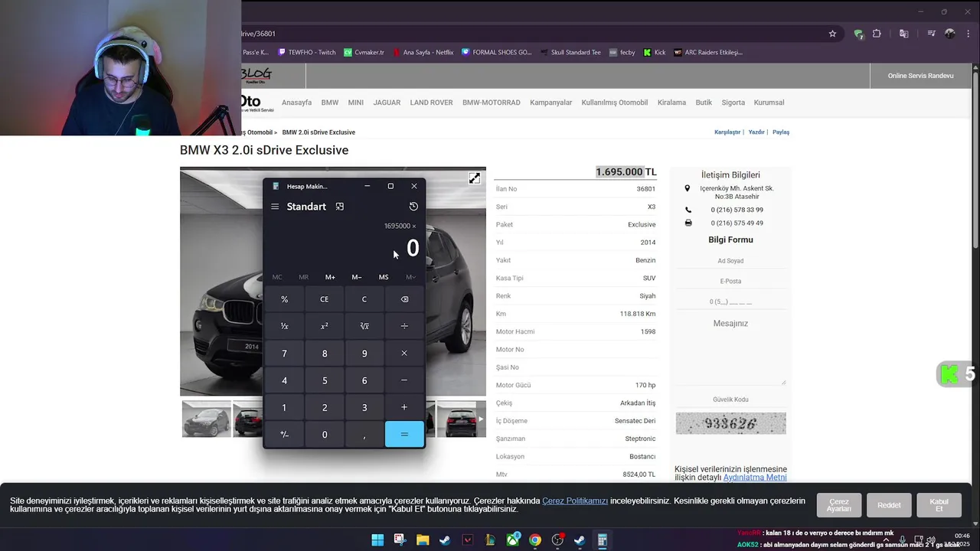Open the Kick bookmark
The height and width of the screenshot is (551, 980).
pyautogui.click(x=655, y=52)
